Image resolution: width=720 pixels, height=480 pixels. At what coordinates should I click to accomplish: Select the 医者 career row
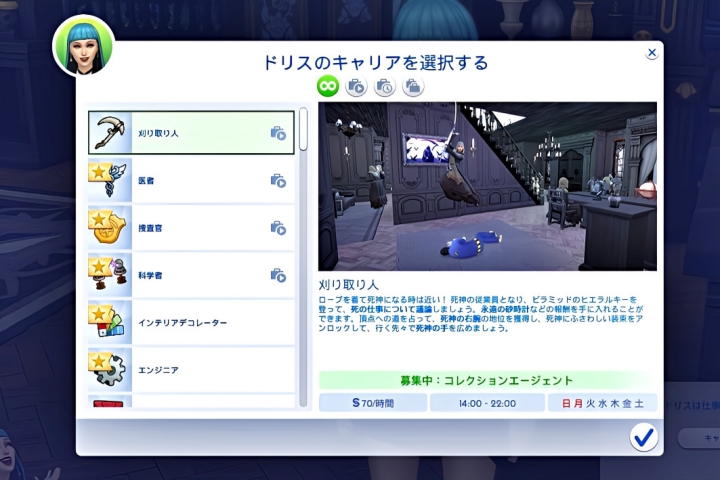[191, 181]
